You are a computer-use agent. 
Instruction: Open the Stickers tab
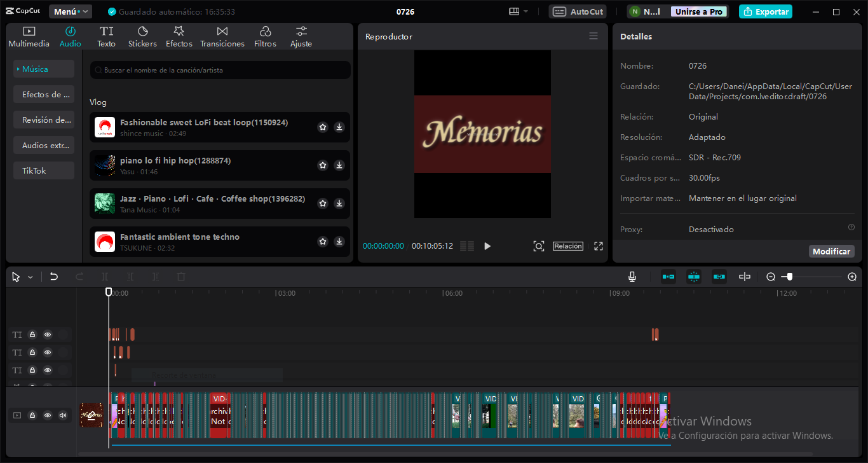[142, 37]
